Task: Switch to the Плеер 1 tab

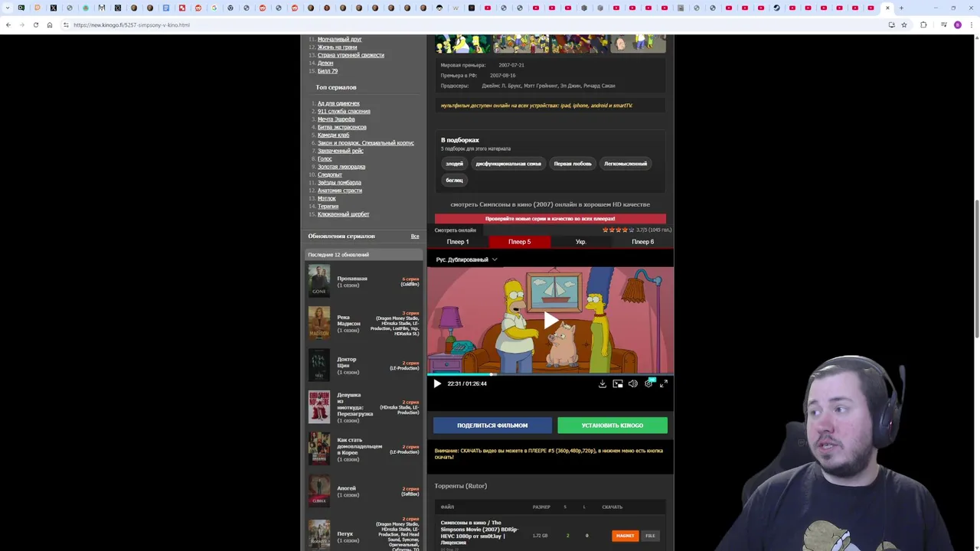Action: (x=458, y=242)
